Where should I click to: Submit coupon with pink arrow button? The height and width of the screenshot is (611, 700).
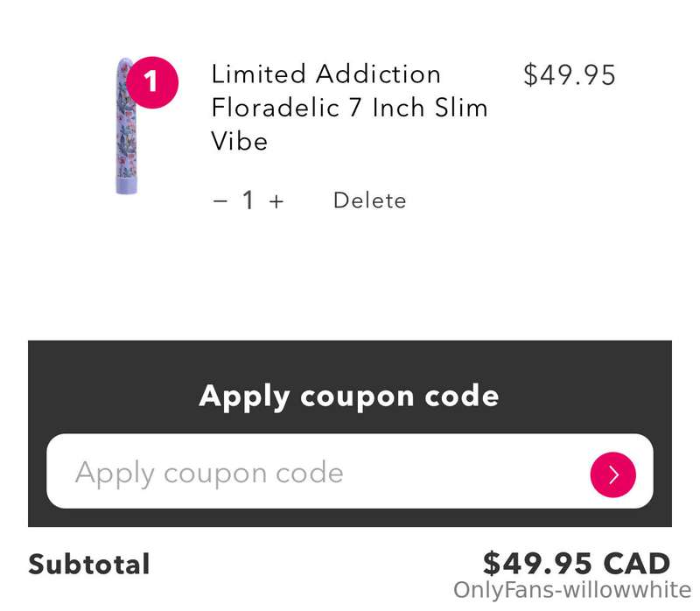pos(612,474)
